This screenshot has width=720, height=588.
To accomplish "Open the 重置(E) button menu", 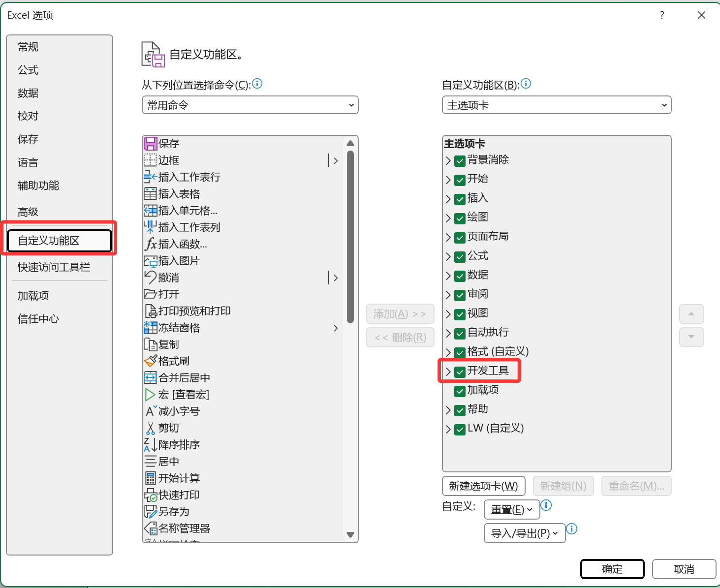I will click(512, 510).
